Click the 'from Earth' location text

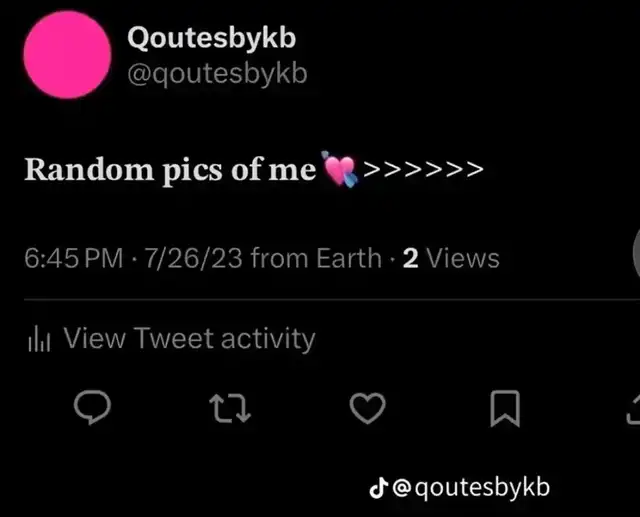pos(316,258)
